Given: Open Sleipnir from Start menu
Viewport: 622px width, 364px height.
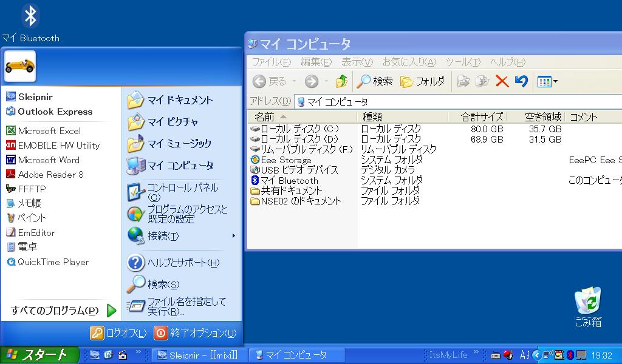Looking at the screenshot, I should pos(30,96).
